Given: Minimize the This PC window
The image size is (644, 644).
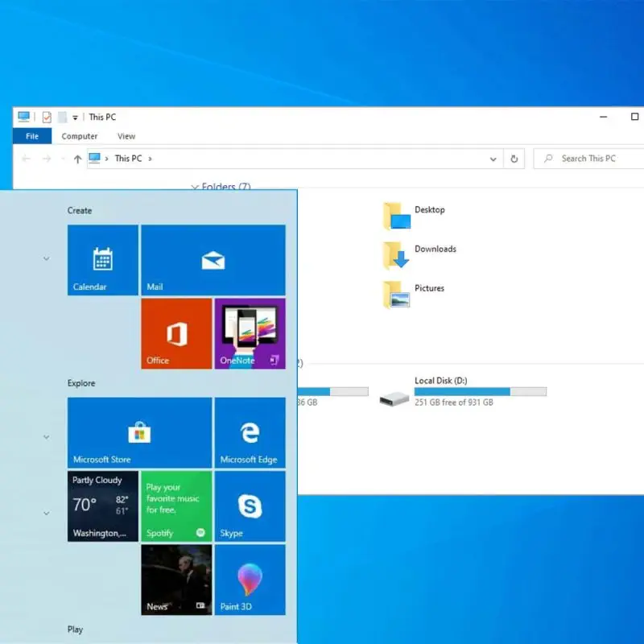Looking at the screenshot, I should click(603, 117).
